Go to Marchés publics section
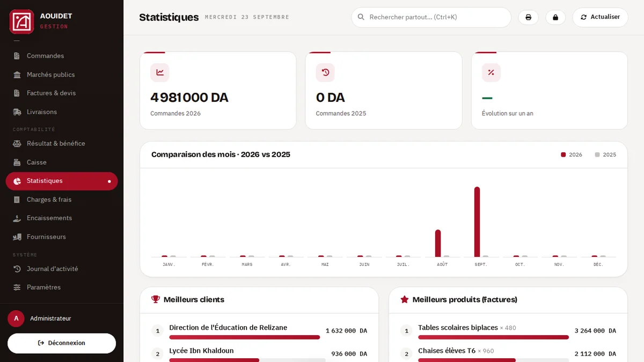This screenshot has height=362, width=644. [x=62, y=75]
